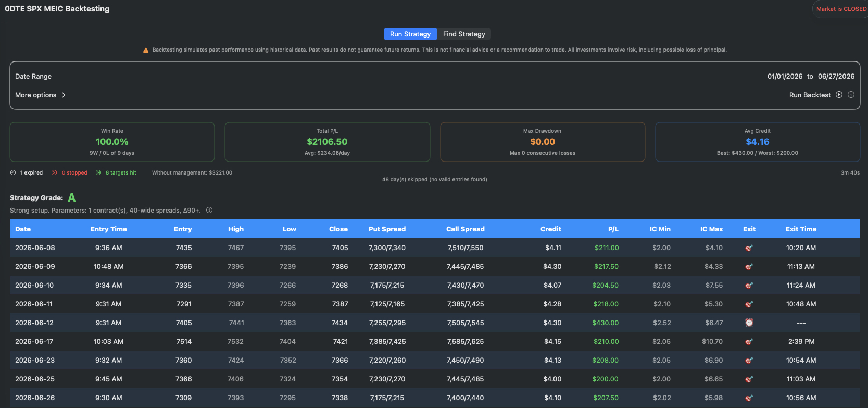This screenshot has width=868, height=408.
Task: Click target exit icon for 2026-06-25
Action: coord(749,379)
